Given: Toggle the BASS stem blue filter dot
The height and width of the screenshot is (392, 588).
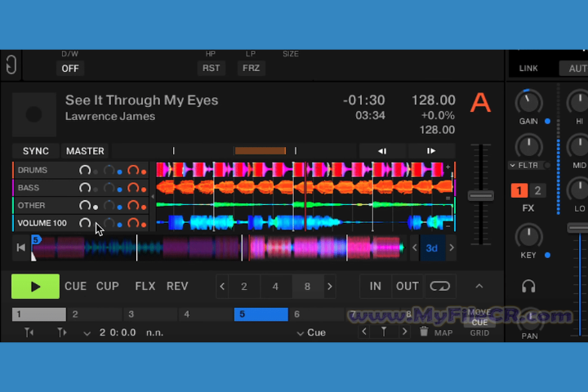Looking at the screenshot, I should point(119,189).
